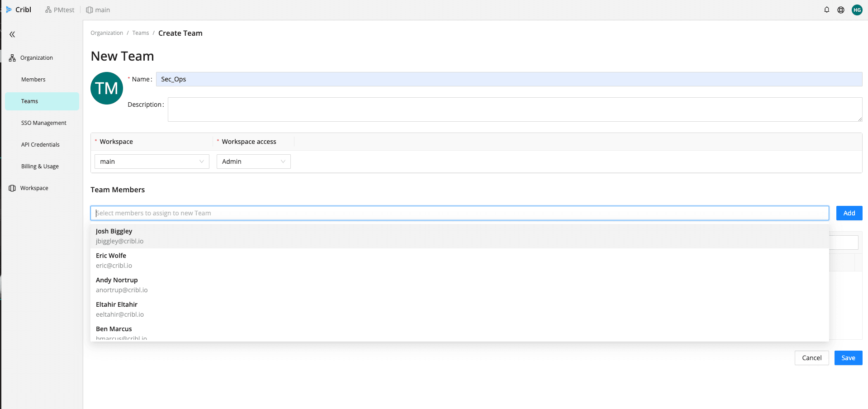
Task: Expand the Admin workspace access dropdown
Action: [253, 162]
